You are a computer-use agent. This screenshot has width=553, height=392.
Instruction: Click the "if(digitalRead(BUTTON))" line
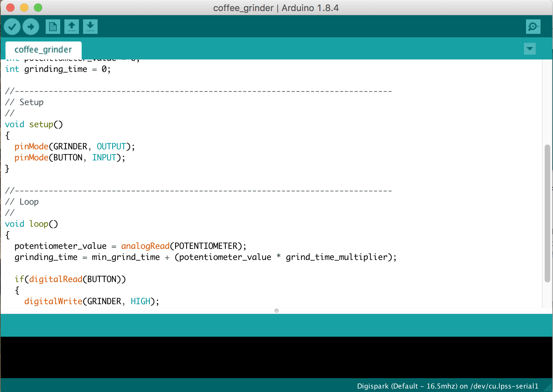point(70,279)
